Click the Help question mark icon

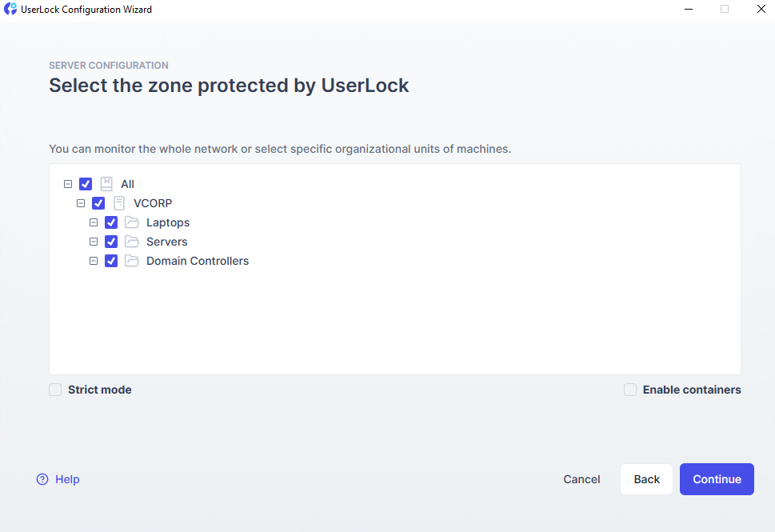pos(42,479)
